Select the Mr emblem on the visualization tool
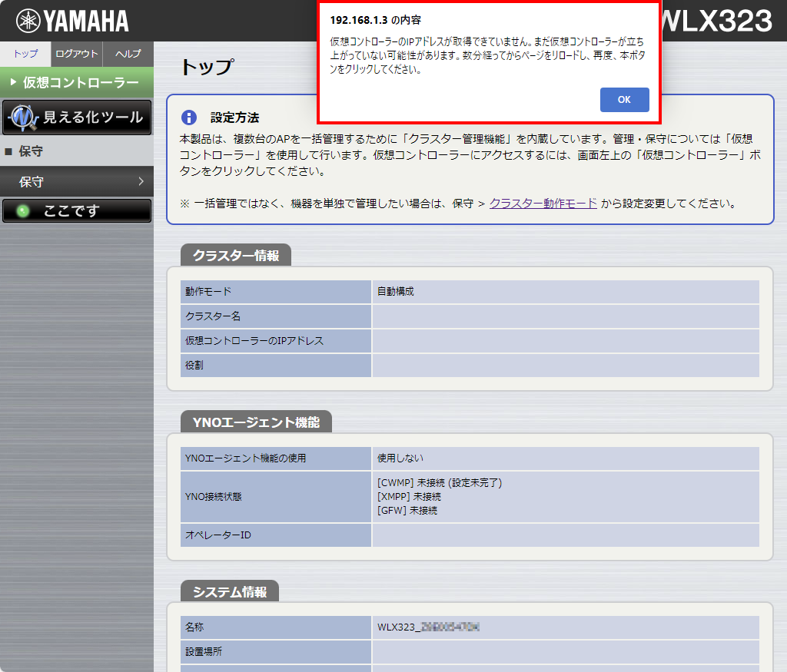Image resolution: width=787 pixels, height=672 pixels. click(23, 118)
